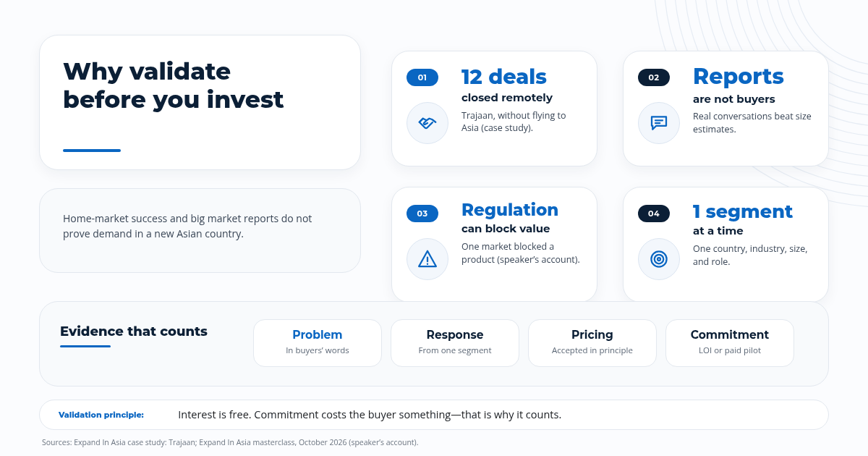868x456 pixels.
Task: Click the 'Reports' headline
Action: coord(739,77)
